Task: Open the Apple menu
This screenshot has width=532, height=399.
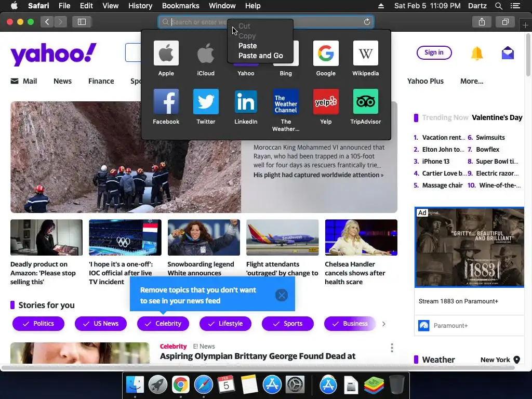Action: (x=14, y=6)
